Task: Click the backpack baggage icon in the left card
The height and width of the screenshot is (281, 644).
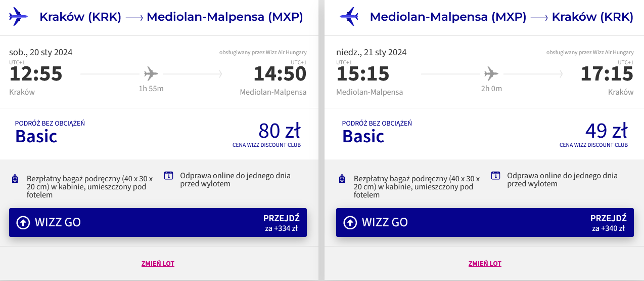Action: (x=15, y=178)
